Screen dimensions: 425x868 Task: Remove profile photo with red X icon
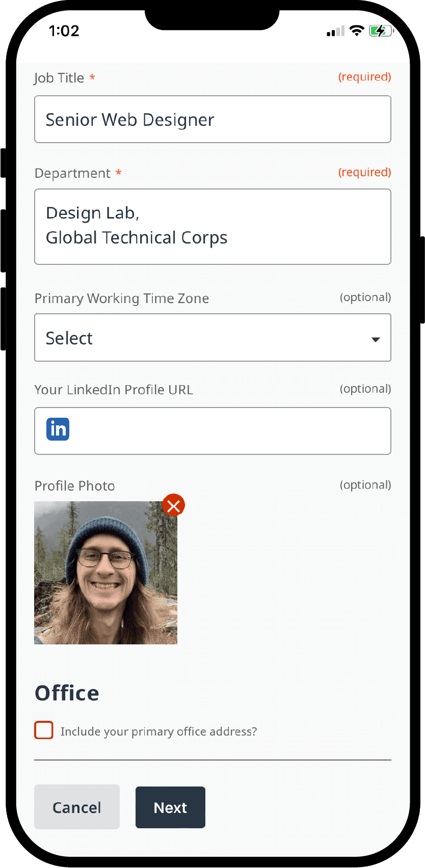coord(174,505)
